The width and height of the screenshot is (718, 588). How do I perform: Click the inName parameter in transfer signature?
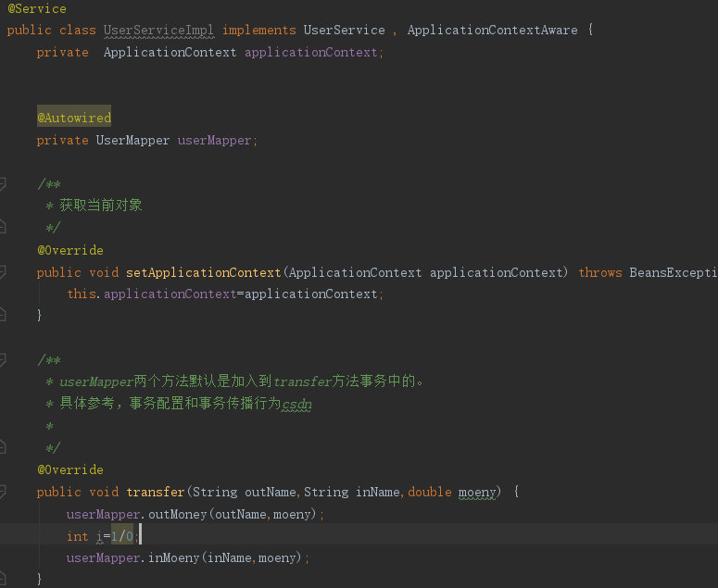tap(378, 492)
